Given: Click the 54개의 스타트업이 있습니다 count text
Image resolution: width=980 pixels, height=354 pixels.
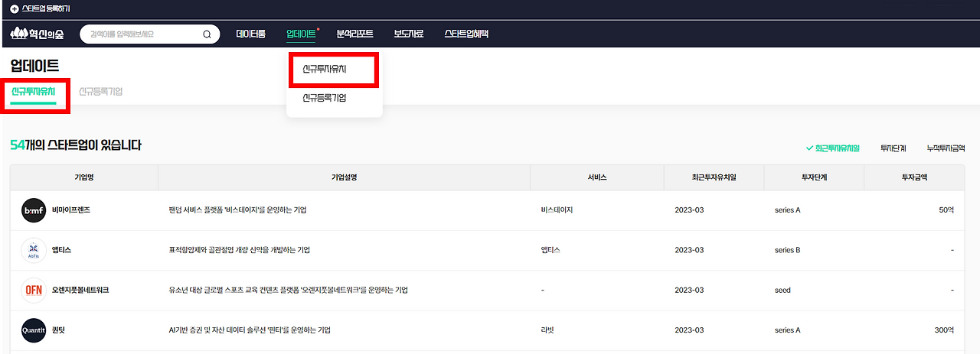Looking at the screenshot, I should click(76, 145).
